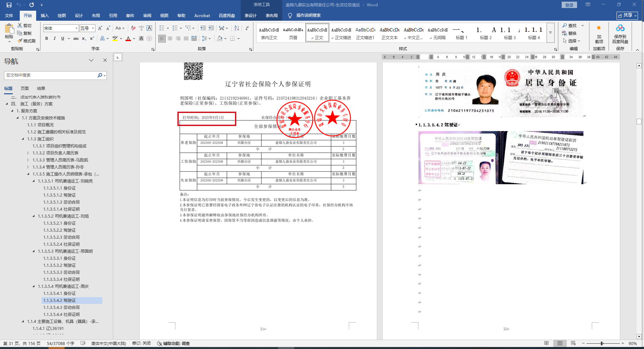Click the 登录 (Sign in) button
This screenshot has width=644, height=349.
point(569,5)
